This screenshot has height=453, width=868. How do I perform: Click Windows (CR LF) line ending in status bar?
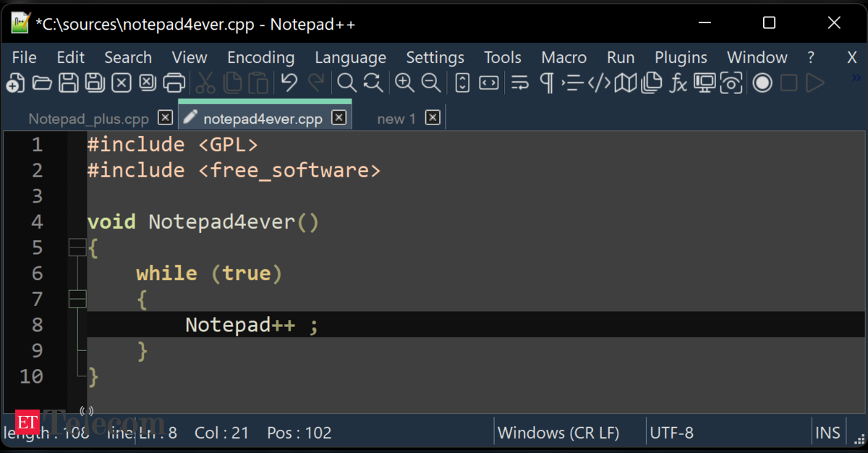point(558,433)
